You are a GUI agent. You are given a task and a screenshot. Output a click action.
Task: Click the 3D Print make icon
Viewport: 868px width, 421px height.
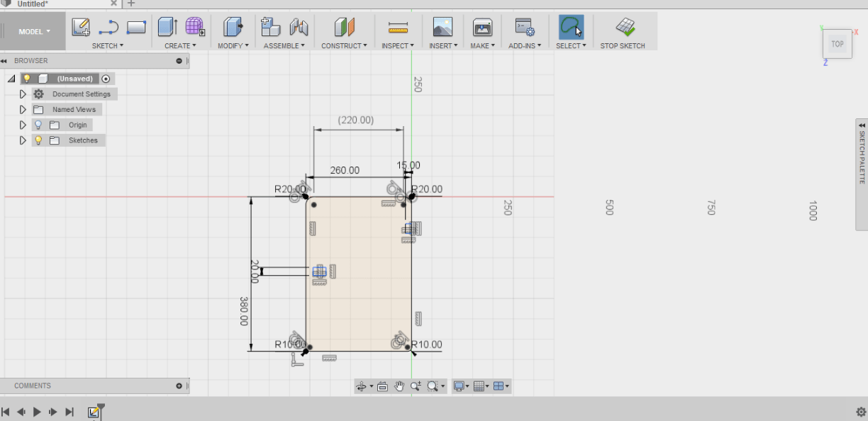coord(483,28)
